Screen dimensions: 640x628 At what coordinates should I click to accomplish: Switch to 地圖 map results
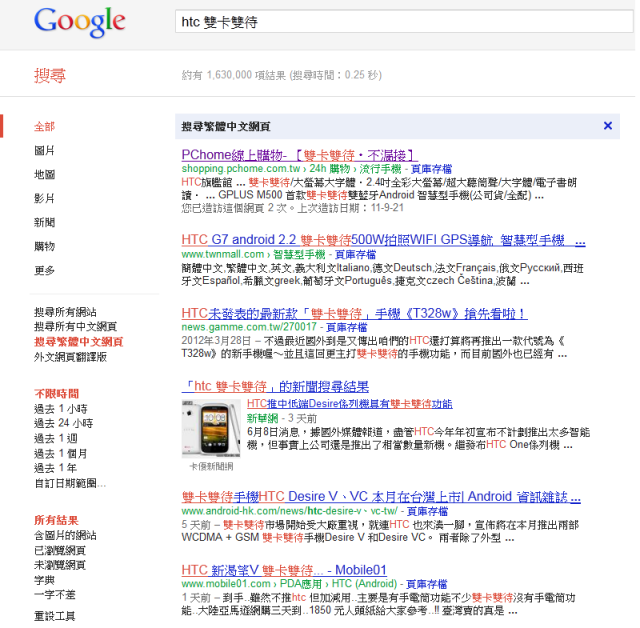tap(44, 175)
